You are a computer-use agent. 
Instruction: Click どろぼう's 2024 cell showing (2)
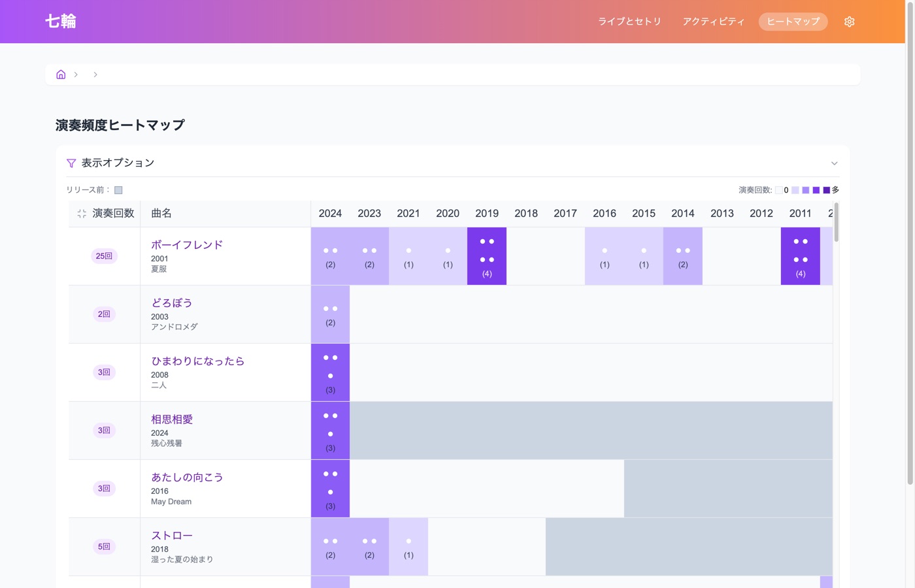coord(330,314)
